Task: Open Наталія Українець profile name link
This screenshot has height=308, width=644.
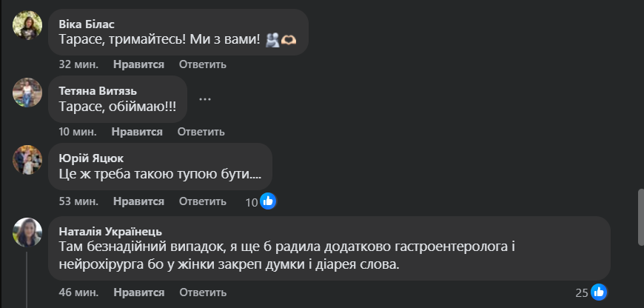Action: [110, 231]
